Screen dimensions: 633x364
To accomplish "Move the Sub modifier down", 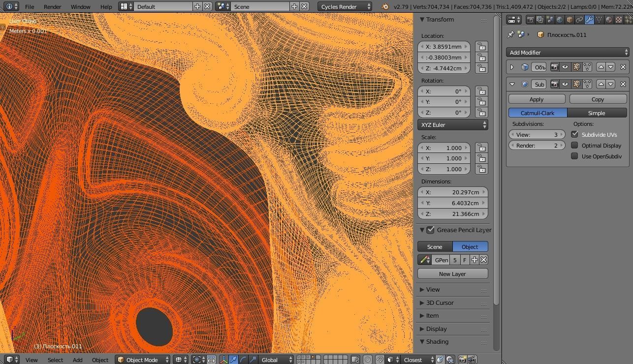I will tap(611, 84).
